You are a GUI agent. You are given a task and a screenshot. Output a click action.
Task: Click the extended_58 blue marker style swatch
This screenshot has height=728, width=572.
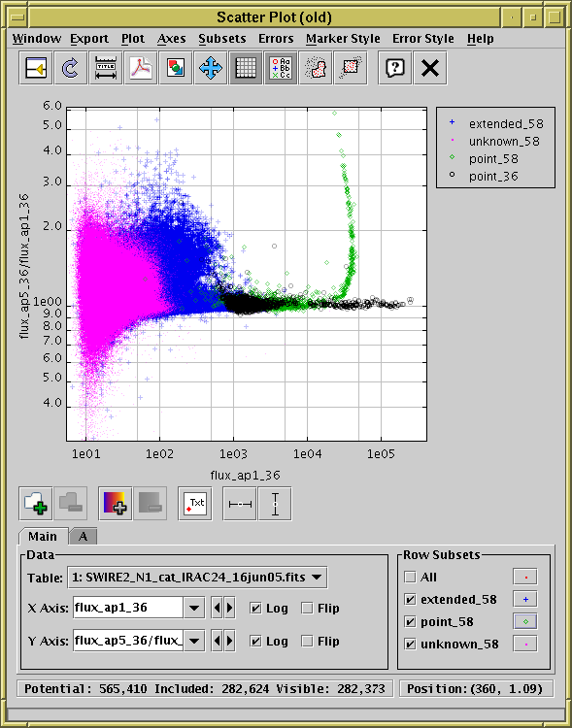click(x=525, y=600)
